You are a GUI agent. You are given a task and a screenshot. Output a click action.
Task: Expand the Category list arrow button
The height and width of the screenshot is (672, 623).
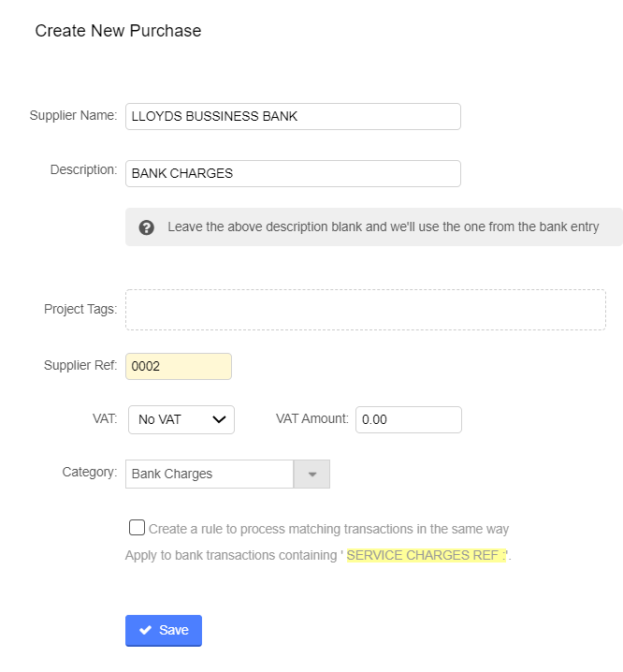point(311,475)
